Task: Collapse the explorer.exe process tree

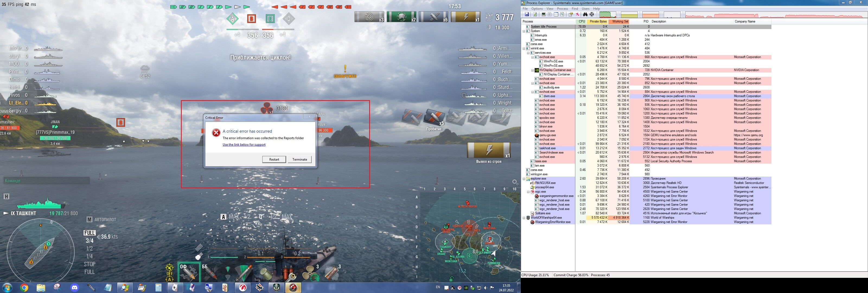Action: point(524,179)
